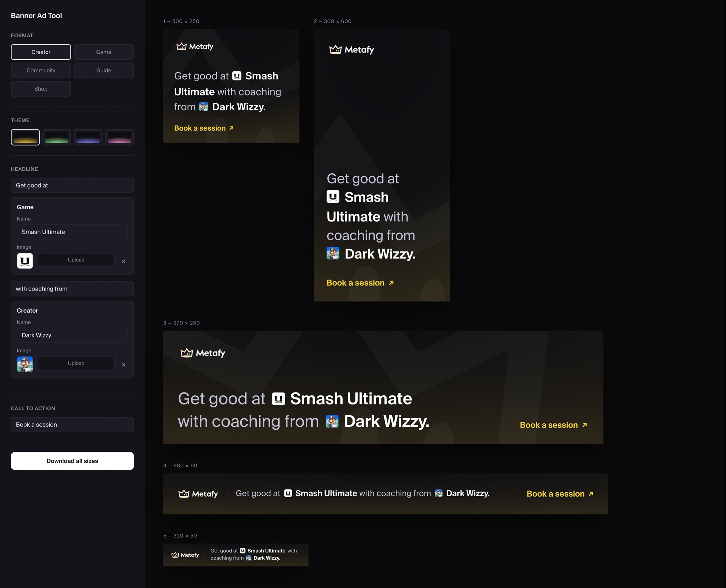Viewport: 726px width, 588px height.
Task: Click the 2 – 300 × 600 size label
Action: click(332, 21)
